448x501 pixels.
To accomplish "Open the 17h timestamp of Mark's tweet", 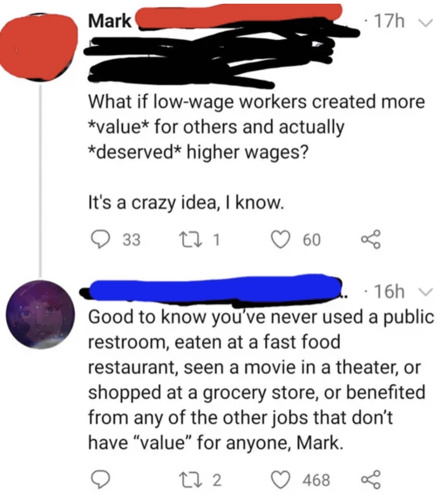I will tap(389, 22).
